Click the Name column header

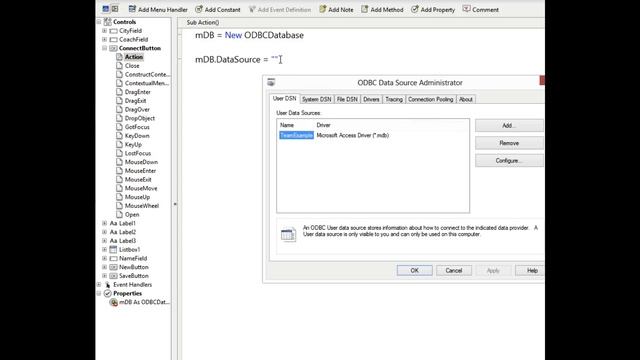(x=287, y=125)
